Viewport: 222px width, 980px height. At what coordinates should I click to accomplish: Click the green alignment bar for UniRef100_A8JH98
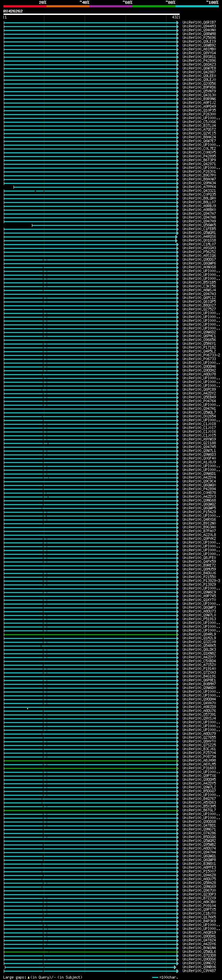[91, 761]
